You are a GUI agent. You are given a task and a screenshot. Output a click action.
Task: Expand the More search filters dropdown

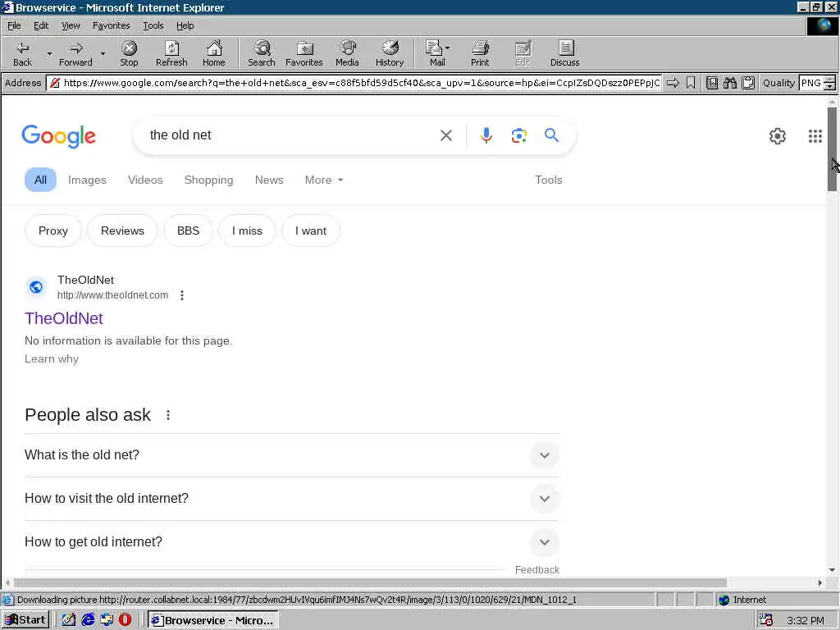(323, 180)
